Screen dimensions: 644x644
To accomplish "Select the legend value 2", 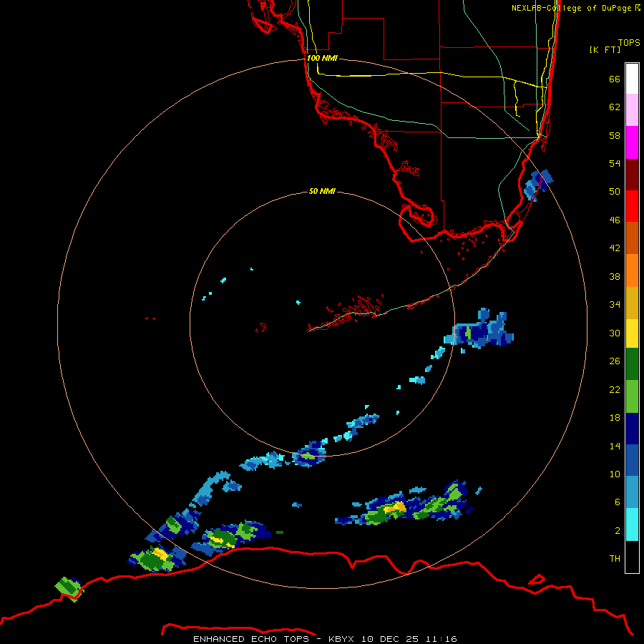I will coord(618,530).
